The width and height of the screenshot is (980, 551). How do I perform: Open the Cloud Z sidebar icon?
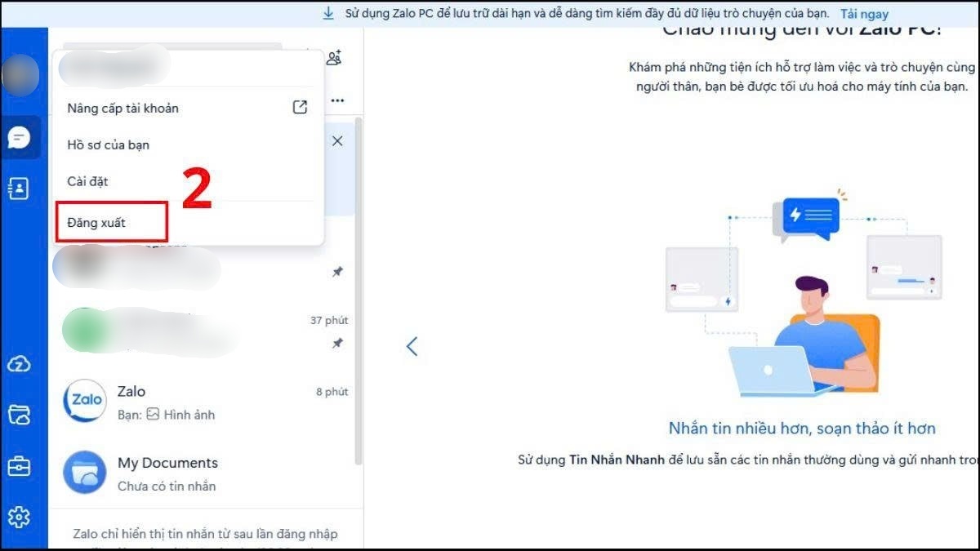coord(19,364)
